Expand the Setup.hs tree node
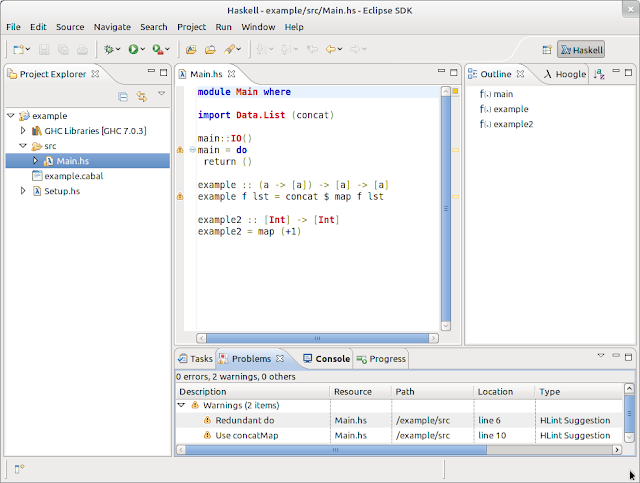This screenshot has height=483, width=640. (x=23, y=191)
